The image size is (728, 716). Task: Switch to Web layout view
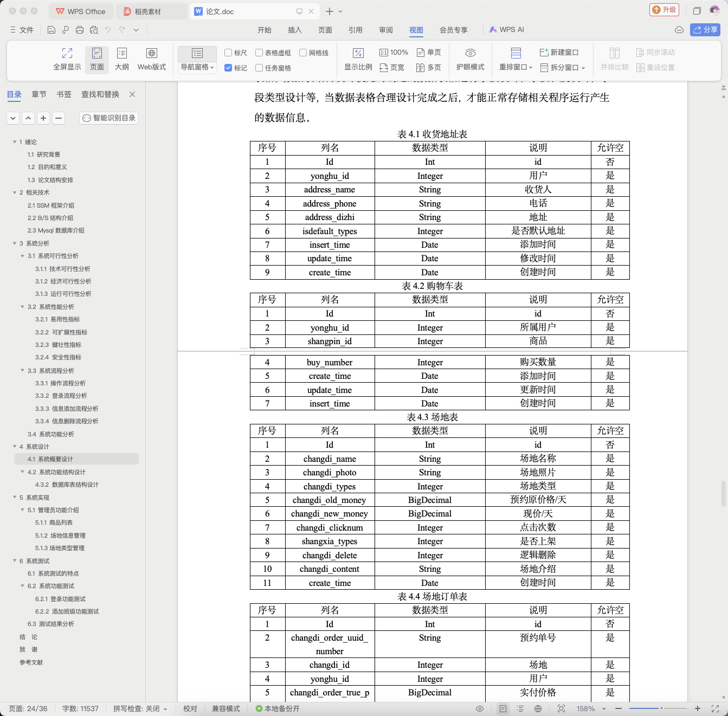point(152,59)
